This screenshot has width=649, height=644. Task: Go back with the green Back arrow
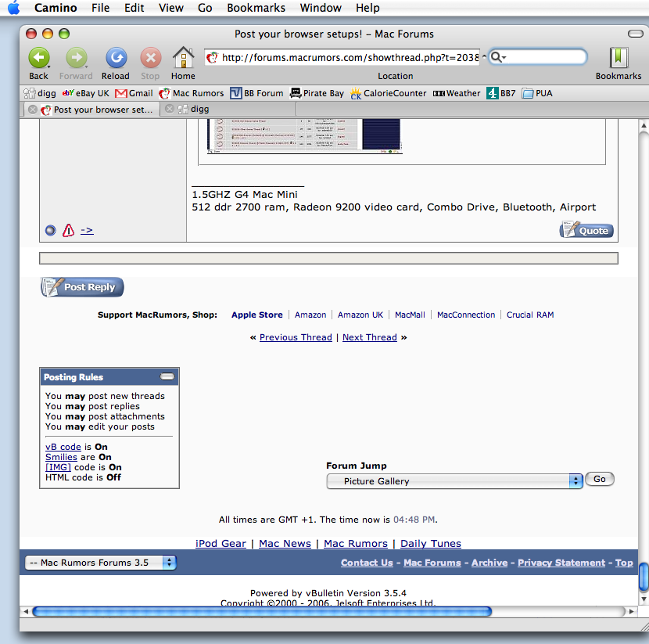(39, 58)
